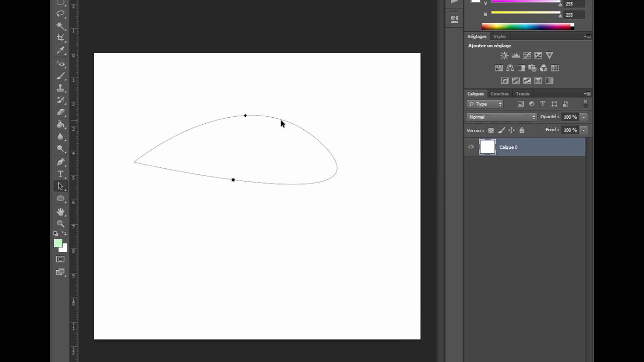Image resolution: width=644 pixels, height=362 pixels.
Task: Filter layers by pixel layers
Action: [521, 104]
